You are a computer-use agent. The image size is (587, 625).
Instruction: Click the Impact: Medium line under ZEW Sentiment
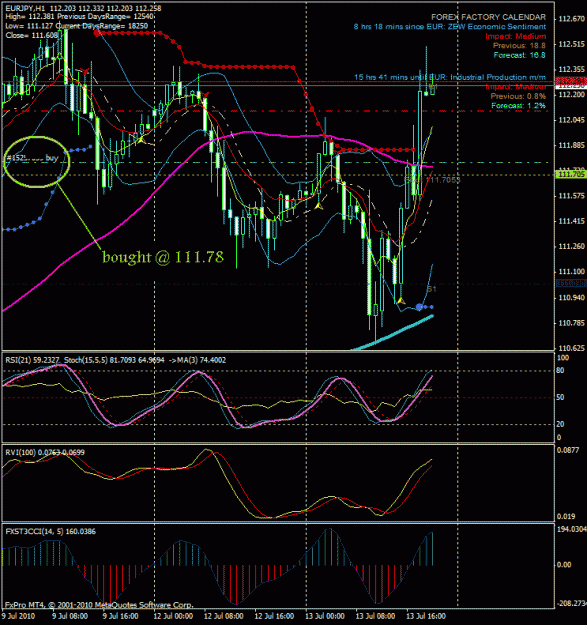pyautogui.click(x=516, y=36)
